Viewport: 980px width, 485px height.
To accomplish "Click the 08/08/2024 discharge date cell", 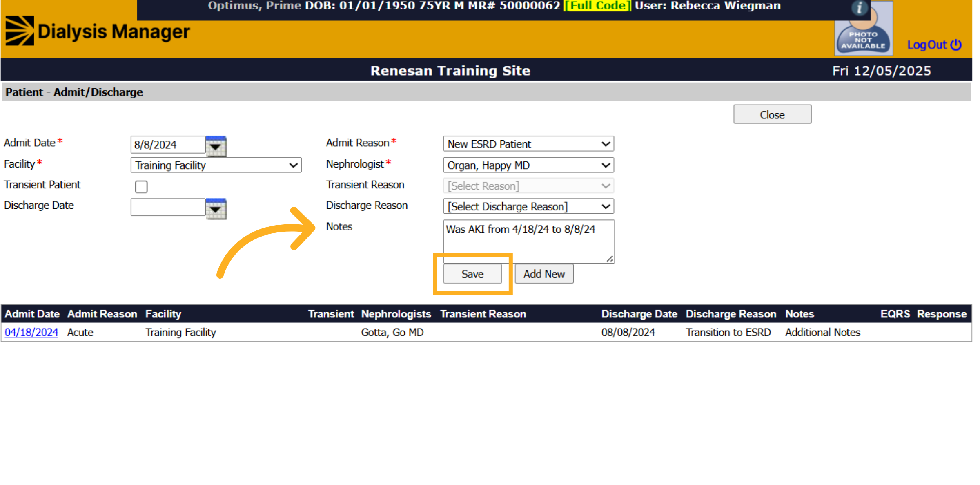I will coord(628,332).
